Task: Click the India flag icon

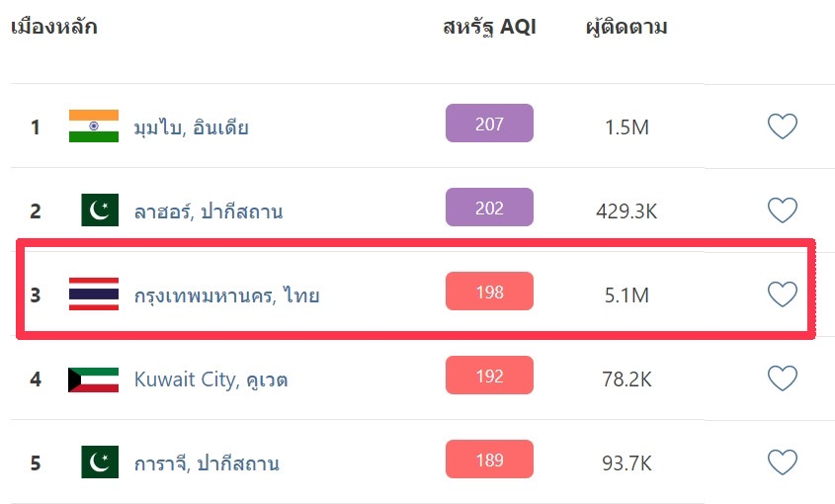Action: pyautogui.click(x=94, y=126)
